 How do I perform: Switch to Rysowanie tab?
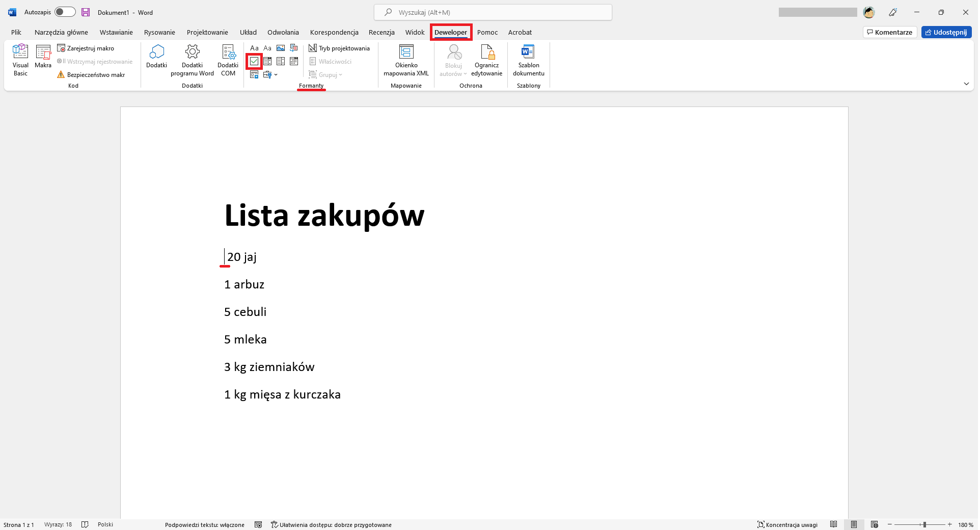coord(159,32)
